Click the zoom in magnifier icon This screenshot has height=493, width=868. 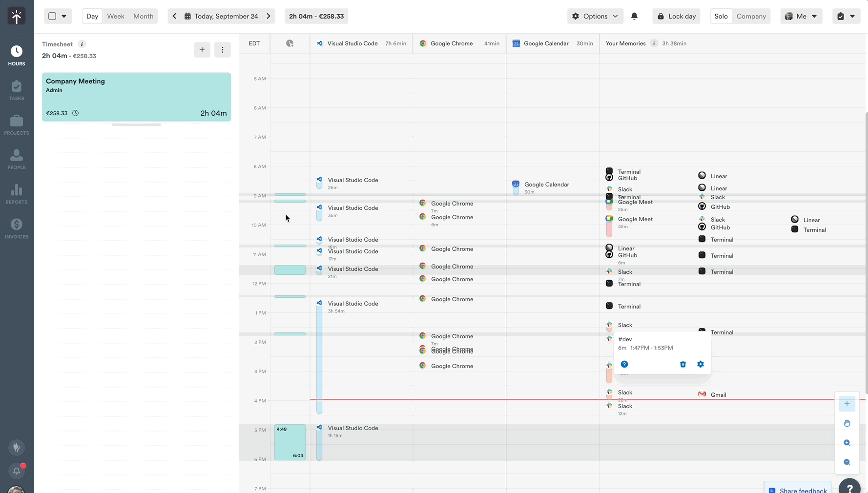point(847,443)
